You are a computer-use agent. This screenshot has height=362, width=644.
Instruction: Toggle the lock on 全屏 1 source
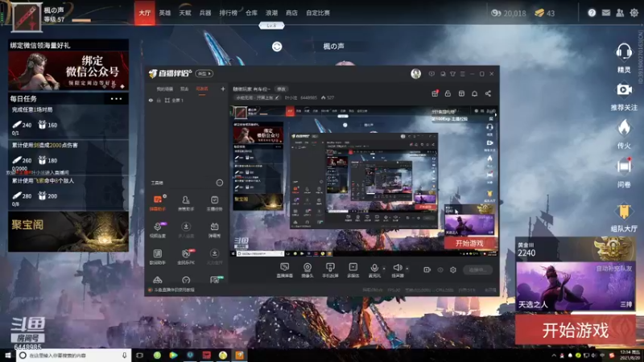coord(159,100)
